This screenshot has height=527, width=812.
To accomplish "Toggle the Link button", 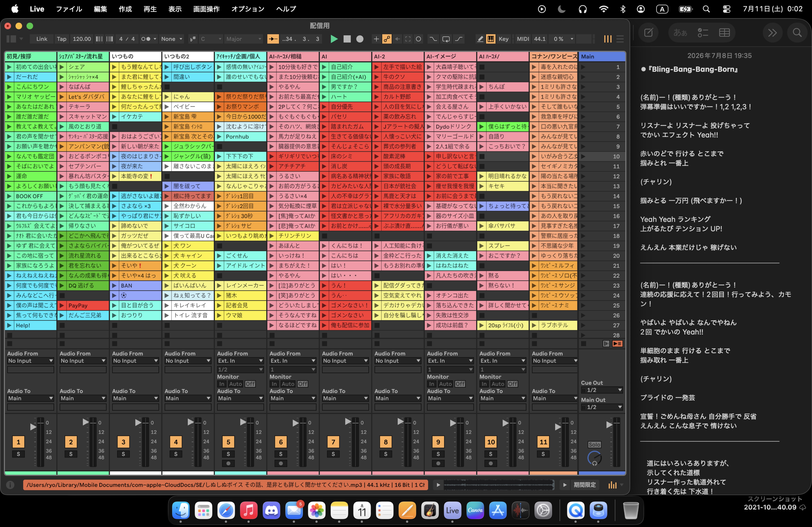I will pos(42,39).
